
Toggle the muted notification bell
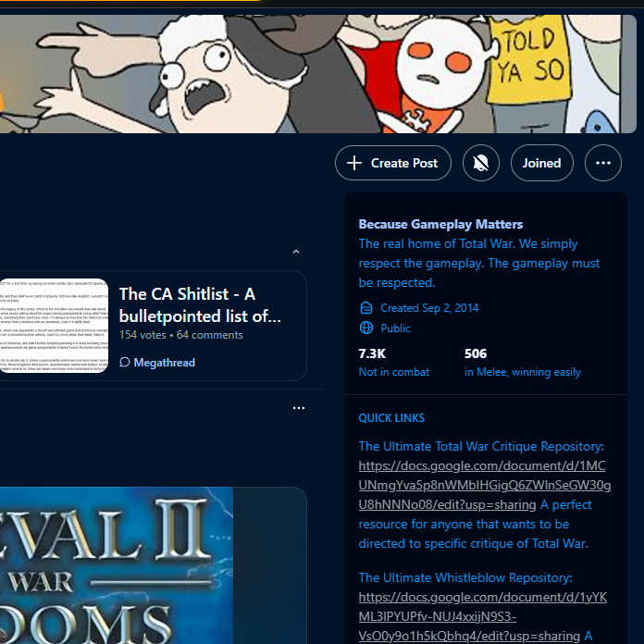[480, 163]
